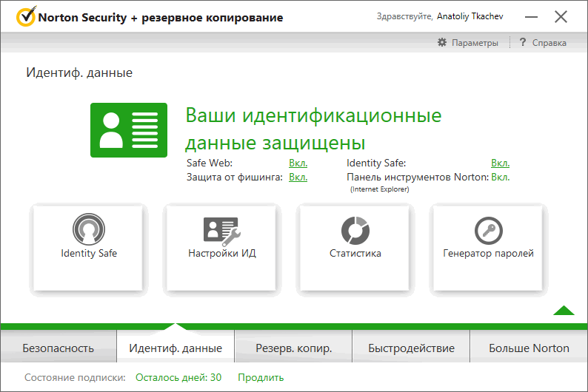Click the Identity Safe tile label
The image size is (588, 392).
pyautogui.click(x=89, y=254)
